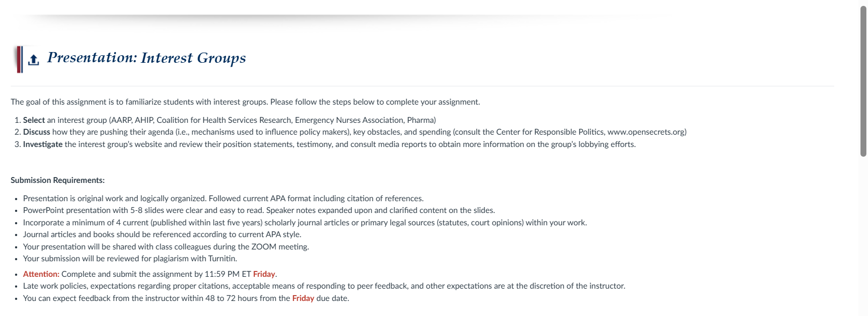
Task: Click the Turnitin plagiarism review line
Action: (130, 259)
